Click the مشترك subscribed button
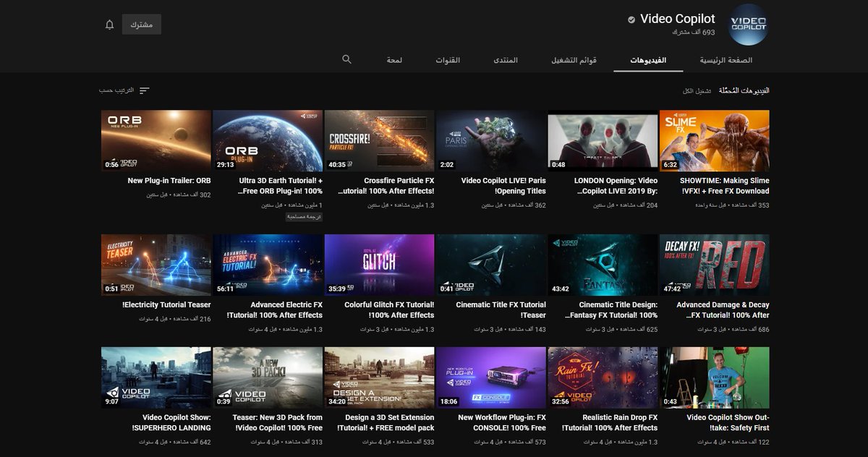868x457 pixels. coord(142,25)
